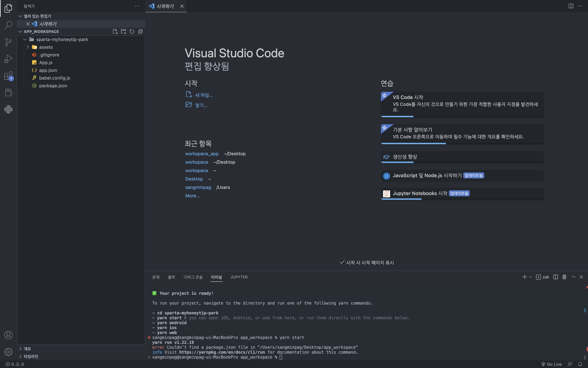Screen dimensions: 588x368
Task: Collapse all folders in Explorer
Action: click(140, 32)
